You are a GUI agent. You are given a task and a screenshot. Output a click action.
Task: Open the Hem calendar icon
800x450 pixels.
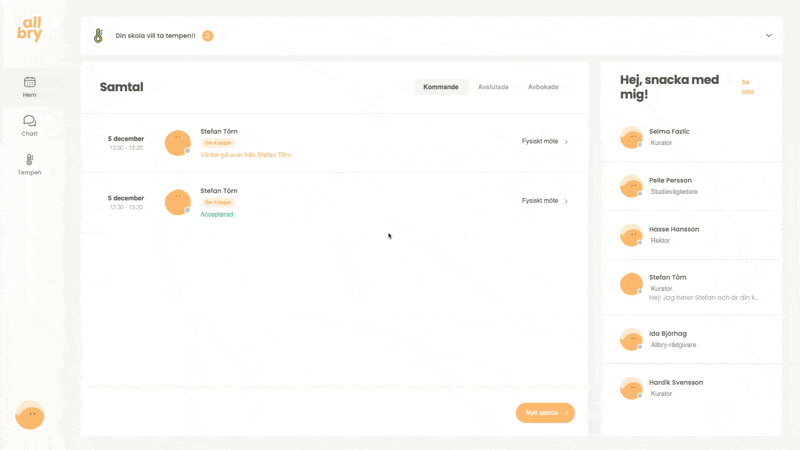(x=30, y=82)
